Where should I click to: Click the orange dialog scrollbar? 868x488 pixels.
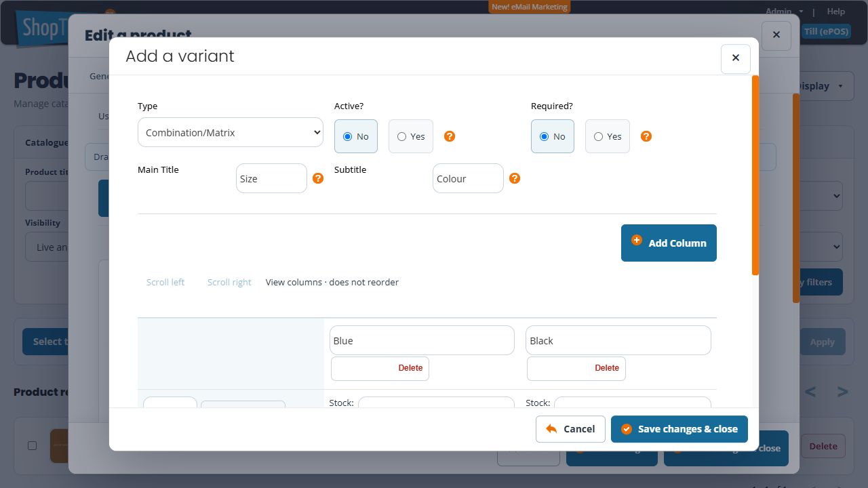coord(755,176)
